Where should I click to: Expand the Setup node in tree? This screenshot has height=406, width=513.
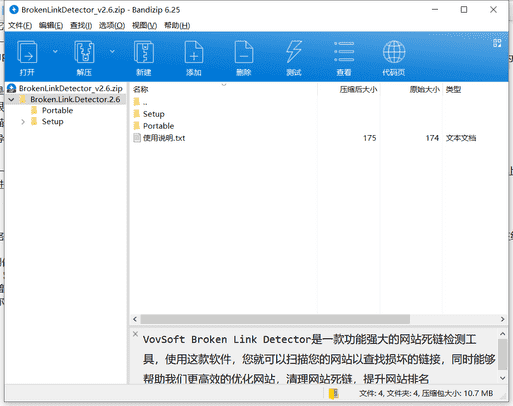[23, 122]
